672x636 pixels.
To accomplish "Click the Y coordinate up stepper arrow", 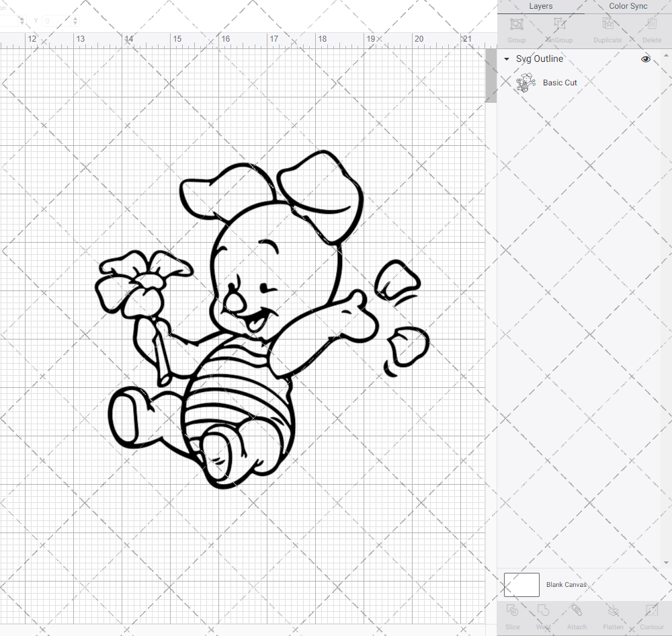I will (x=75, y=18).
